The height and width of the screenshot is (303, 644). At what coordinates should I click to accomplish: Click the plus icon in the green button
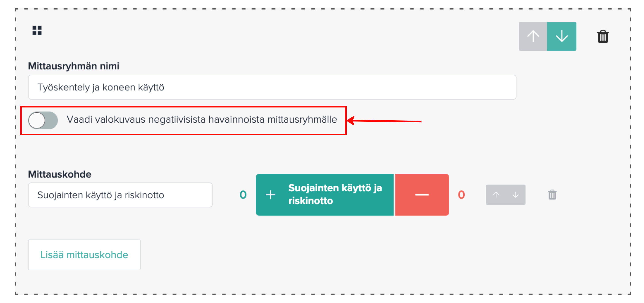[270, 195]
